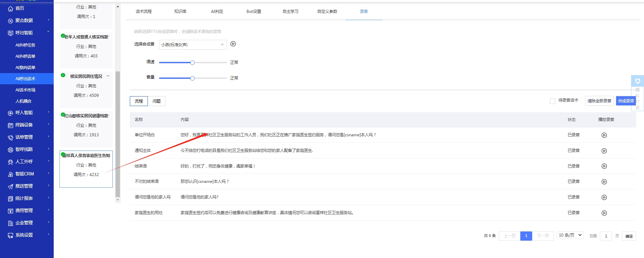The height and width of the screenshot is (258, 644).
Task: Expand the 终端设备 menu arrow
Action: (49, 124)
